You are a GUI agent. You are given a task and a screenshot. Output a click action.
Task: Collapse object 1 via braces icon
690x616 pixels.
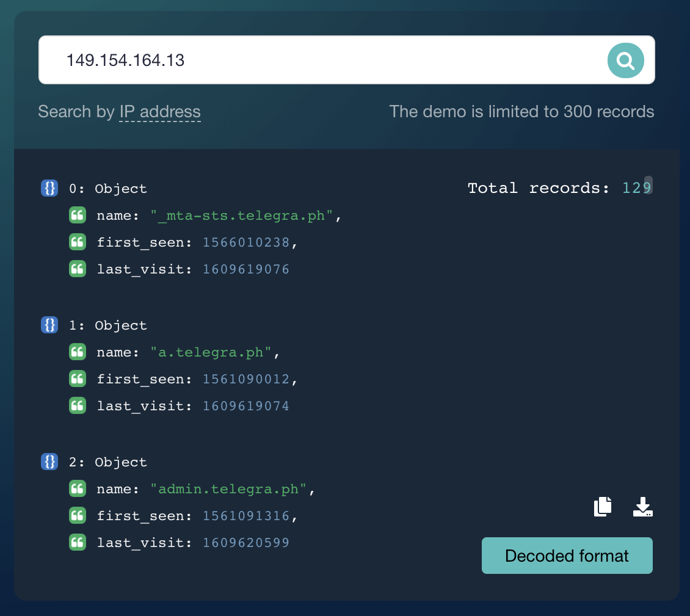pos(49,325)
